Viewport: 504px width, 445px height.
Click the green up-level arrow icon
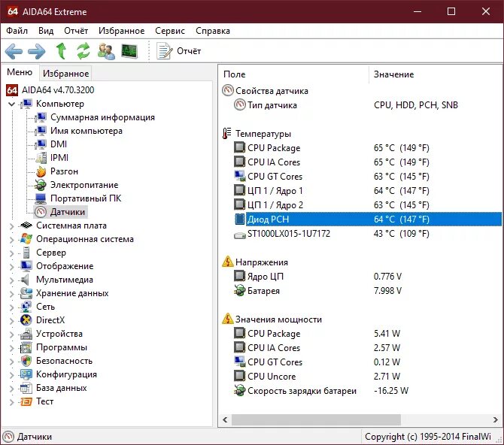(61, 51)
